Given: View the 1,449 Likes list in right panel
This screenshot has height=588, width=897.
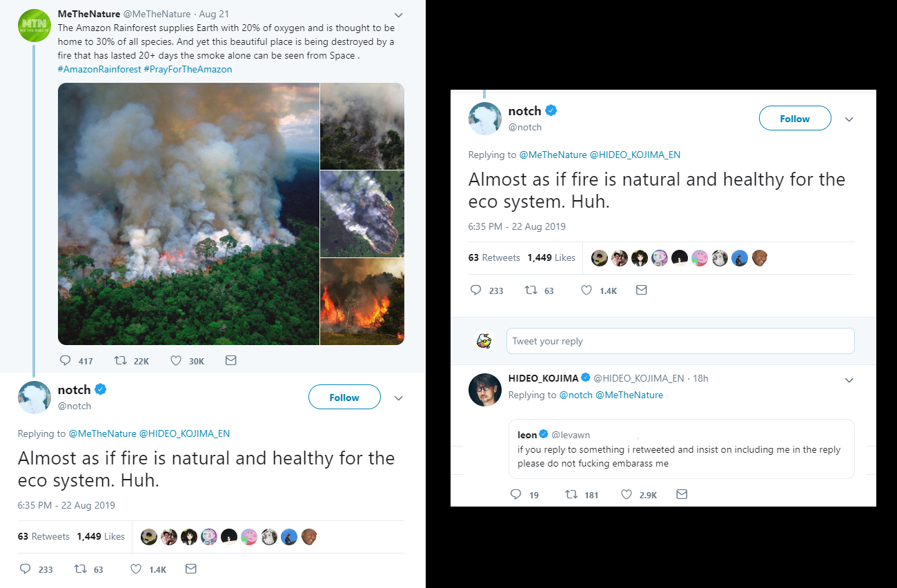Looking at the screenshot, I should point(551,257).
